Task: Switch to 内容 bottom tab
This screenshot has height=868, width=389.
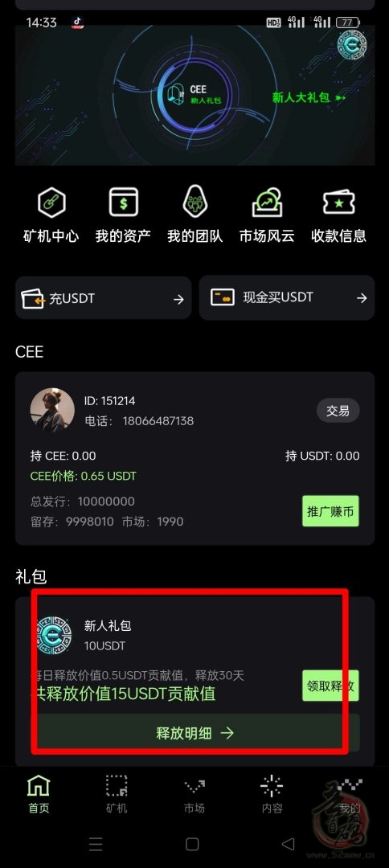Action: (x=272, y=794)
